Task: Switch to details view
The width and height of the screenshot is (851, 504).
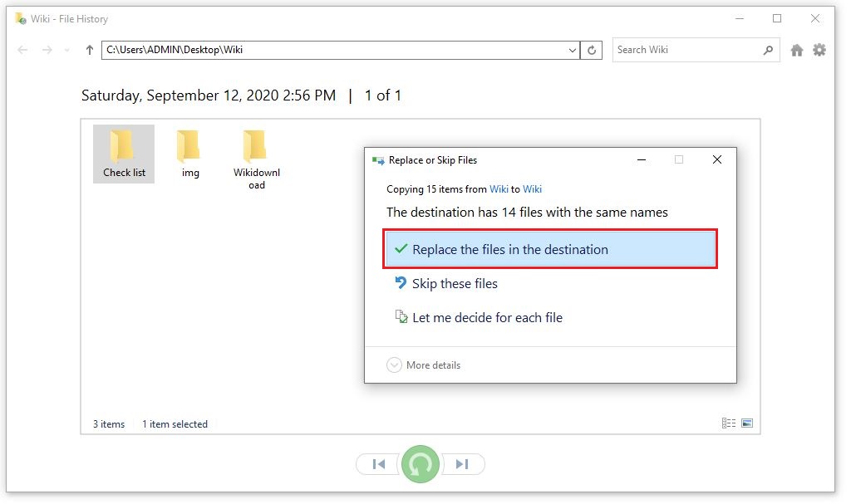Action: [x=728, y=423]
